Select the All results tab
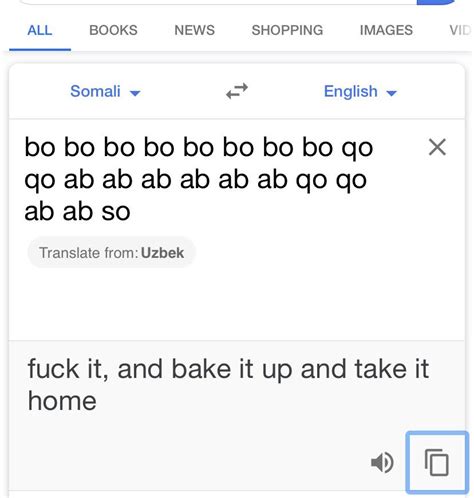The height and width of the screenshot is (498, 474). click(40, 30)
